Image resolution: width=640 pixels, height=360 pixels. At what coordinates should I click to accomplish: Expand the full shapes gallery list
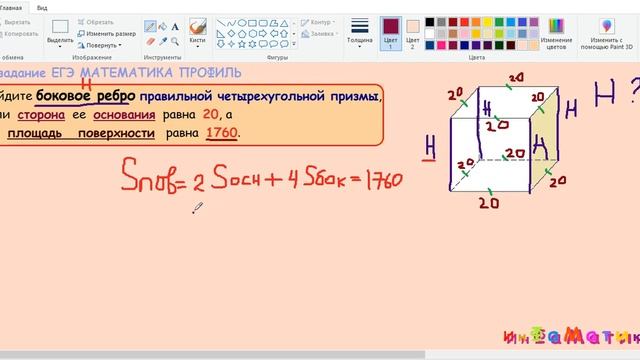pos(294,44)
